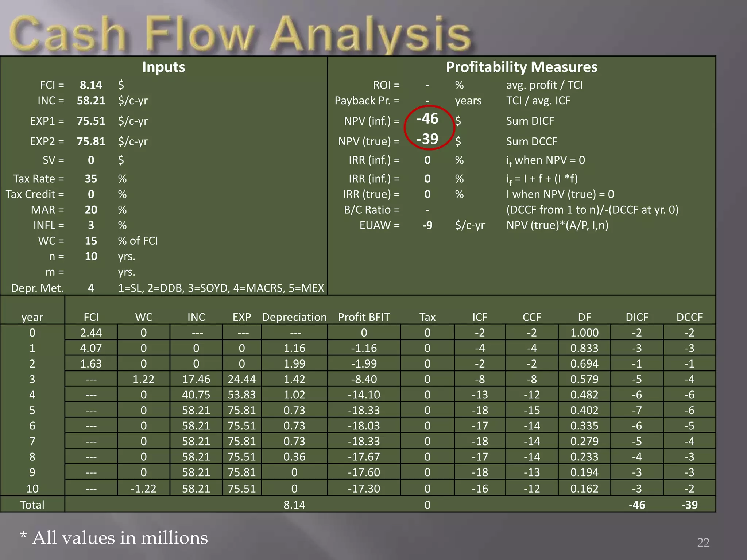The height and width of the screenshot is (560, 747).
Task: Click the Inputs section header
Action: tap(163, 67)
